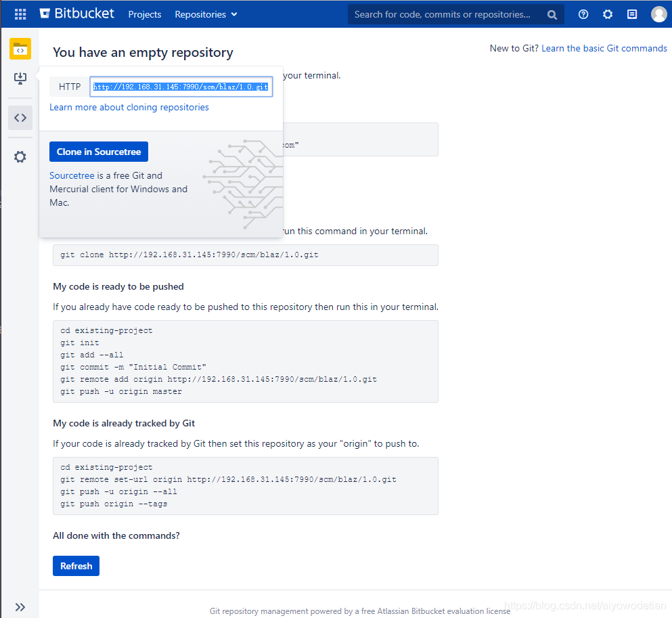Click the 'git push -u origin master' line
The height and width of the screenshot is (618, 672).
pyautogui.click(x=121, y=391)
